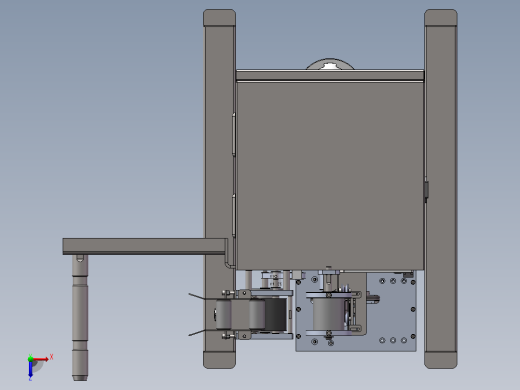Select the horizontal arm extending to the left
Screen dimensions: 520x390
(x=145, y=247)
